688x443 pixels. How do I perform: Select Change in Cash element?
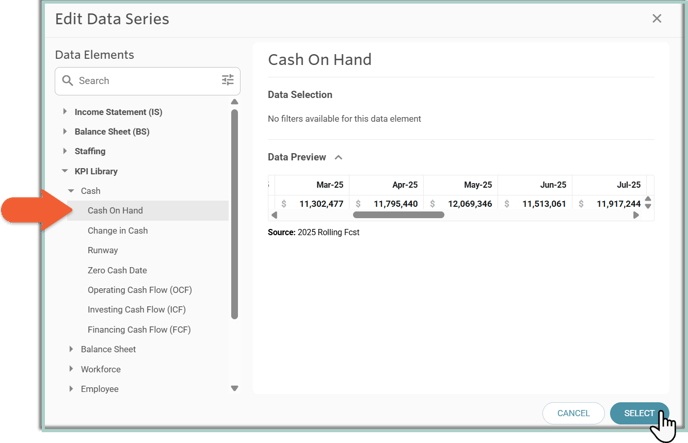coord(118,231)
